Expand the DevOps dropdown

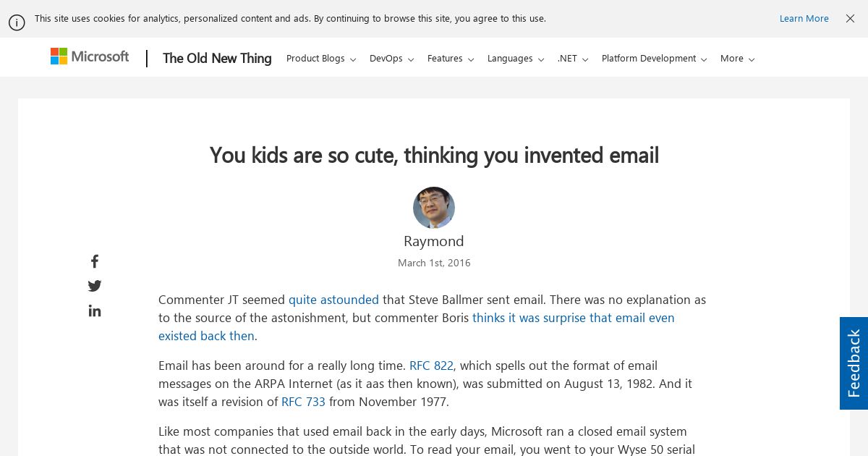[391, 59]
